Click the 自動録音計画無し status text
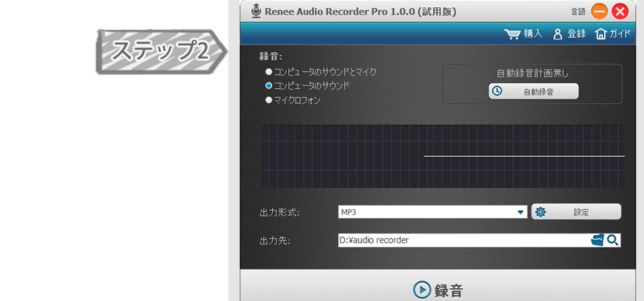The image size is (644, 301). point(532,74)
